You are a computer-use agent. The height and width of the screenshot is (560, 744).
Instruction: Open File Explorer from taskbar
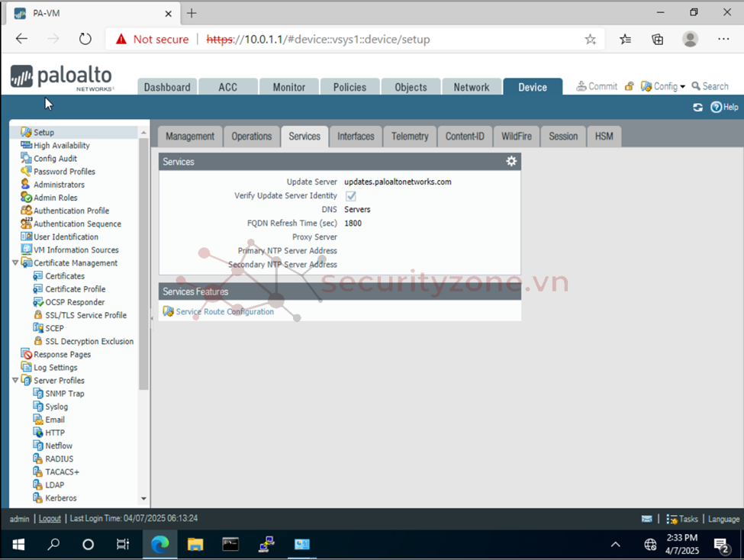(x=195, y=544)
